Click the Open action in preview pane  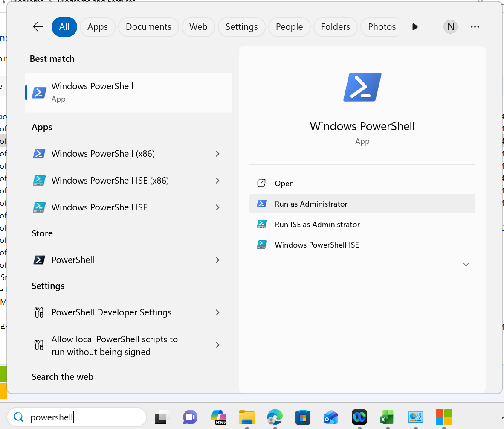[362, 183]
